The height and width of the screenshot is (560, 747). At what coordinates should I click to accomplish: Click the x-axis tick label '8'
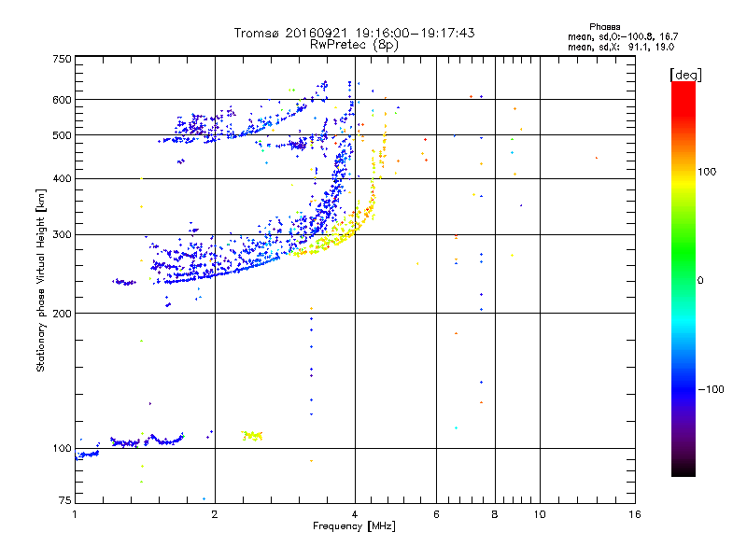495,514
